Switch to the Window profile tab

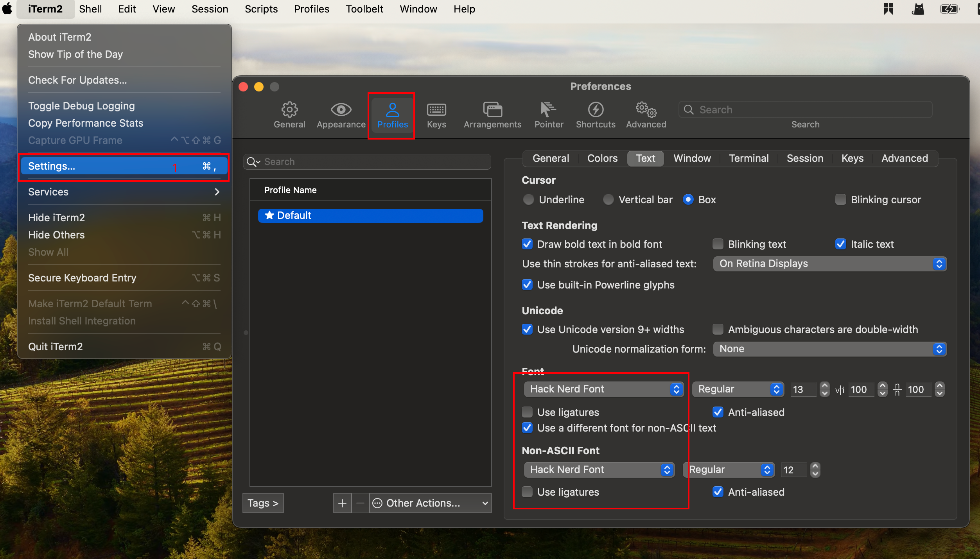click(692, 158)
